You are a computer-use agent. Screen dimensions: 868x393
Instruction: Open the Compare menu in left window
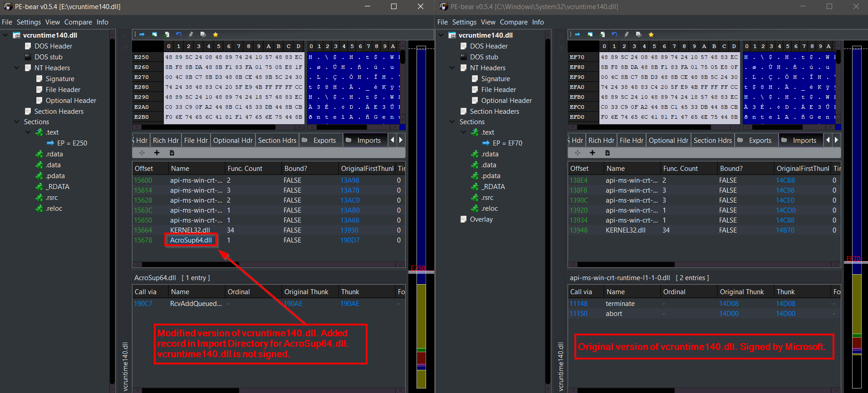(78, 22)
